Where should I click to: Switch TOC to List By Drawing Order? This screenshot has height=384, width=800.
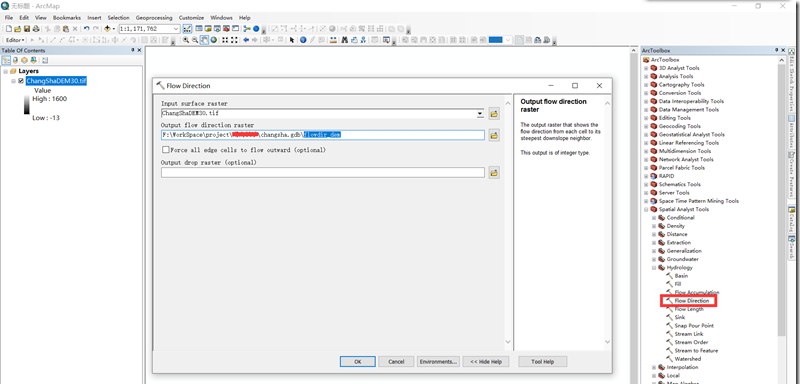[6, 60]
